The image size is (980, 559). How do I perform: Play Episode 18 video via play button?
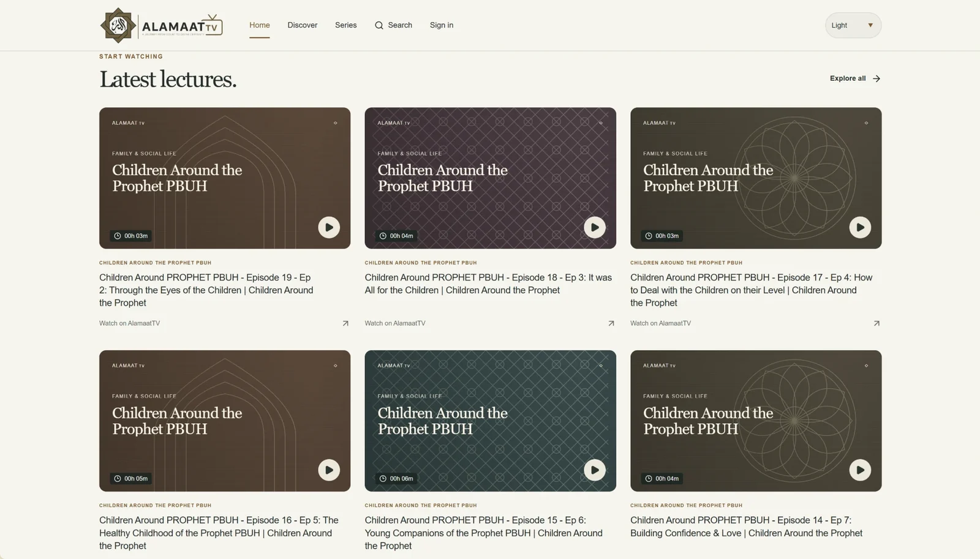(595, 227)
